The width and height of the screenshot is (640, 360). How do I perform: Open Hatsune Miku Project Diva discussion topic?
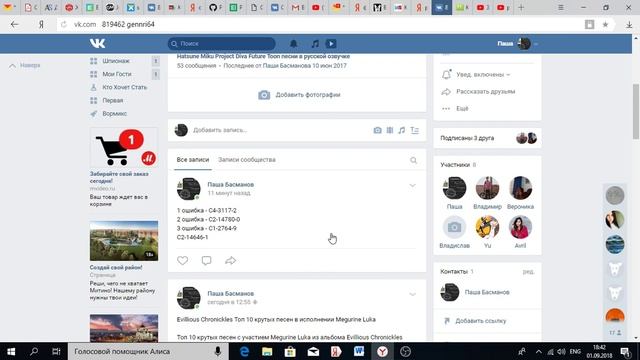tap(263, 56)
